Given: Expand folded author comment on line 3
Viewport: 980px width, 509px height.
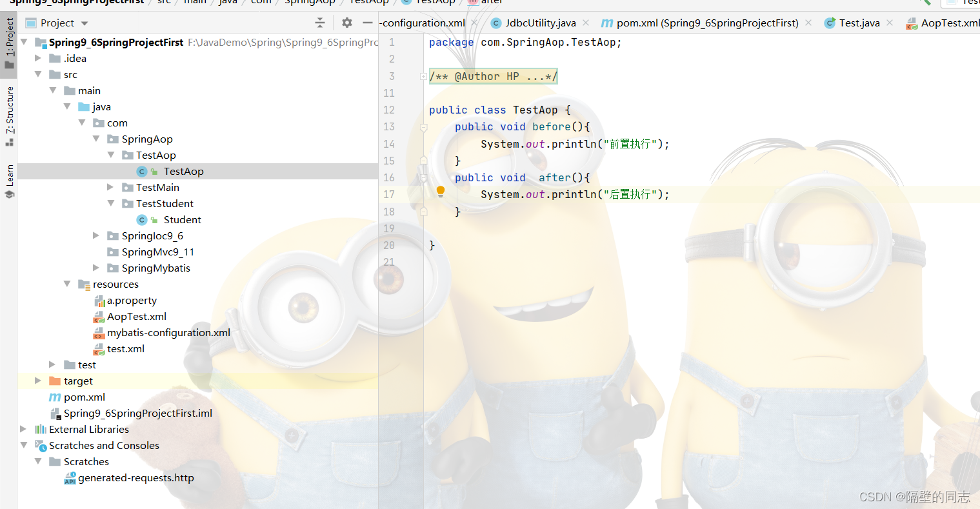Looking at the screenshot, I should 423,76.
